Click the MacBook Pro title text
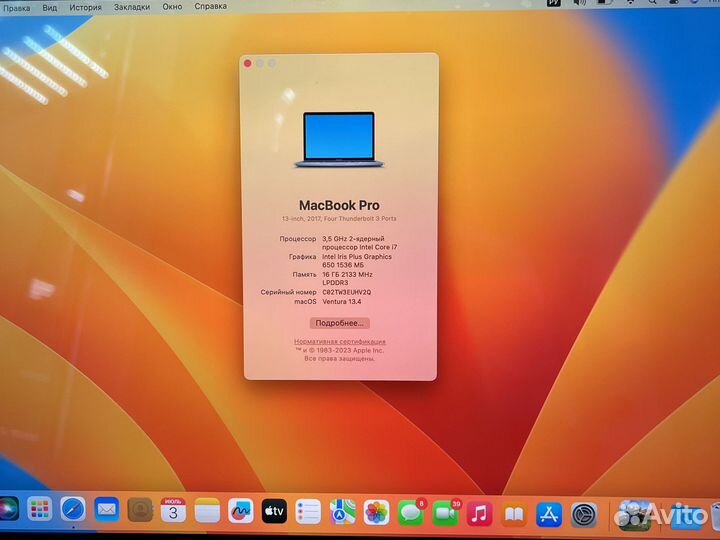This screenshot has width=720, height=540. pos(339,205)
